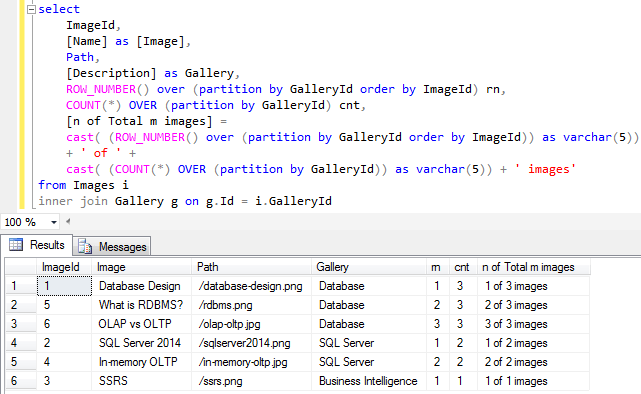Select the rn column header
641x394 pixels.
437,267
